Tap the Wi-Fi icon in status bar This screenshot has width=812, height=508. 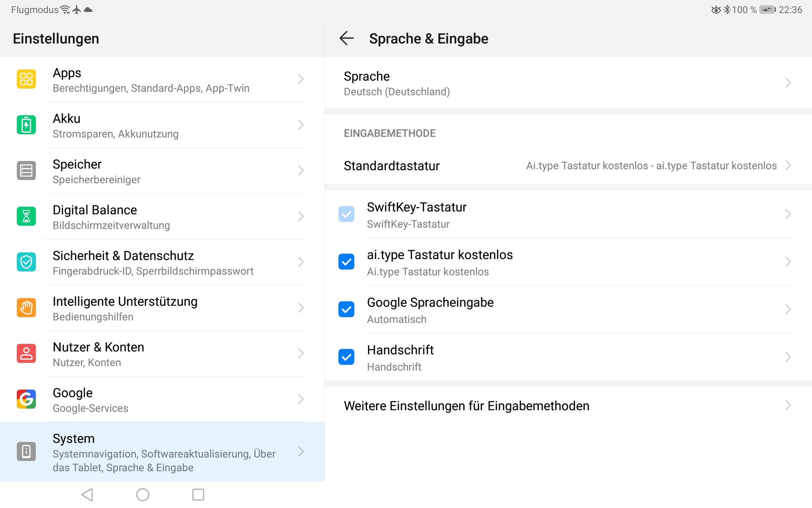click(x=65, y=10)
